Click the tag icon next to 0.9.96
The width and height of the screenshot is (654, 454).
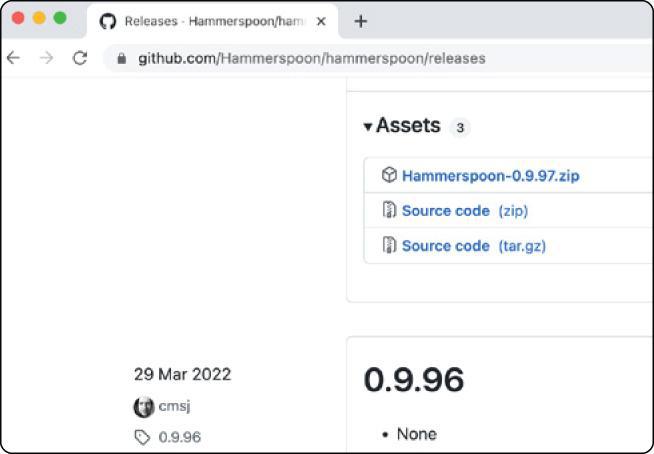point(142,438)
